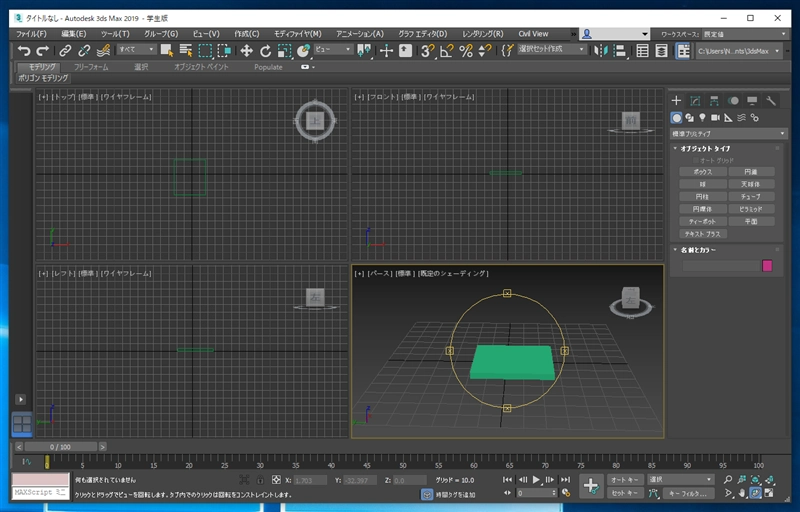Screen dimensions: 800x512
Task: Click the Unlink Selection icon
Action: coord(84,50)
